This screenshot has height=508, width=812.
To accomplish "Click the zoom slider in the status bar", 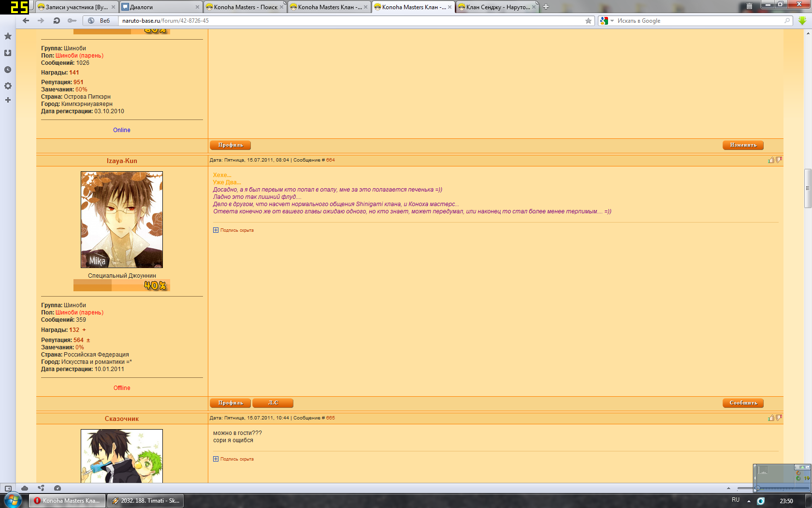I will [758, 488].
